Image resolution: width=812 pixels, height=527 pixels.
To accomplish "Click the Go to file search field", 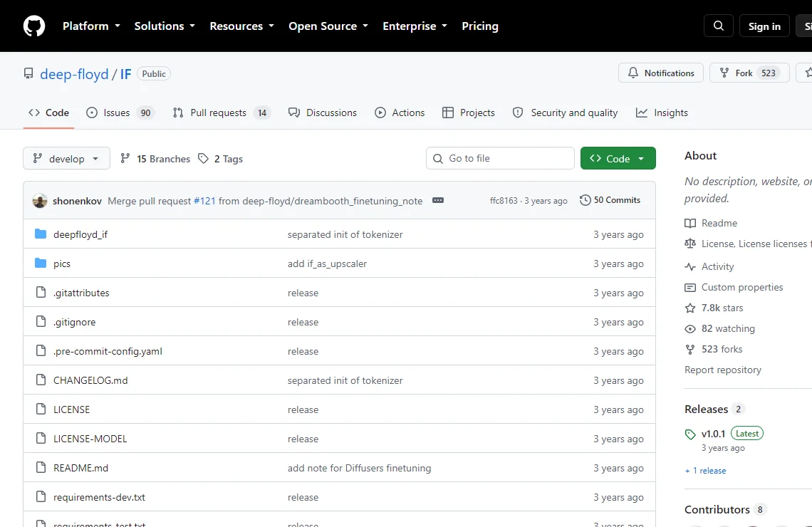I will pos(500,158).
